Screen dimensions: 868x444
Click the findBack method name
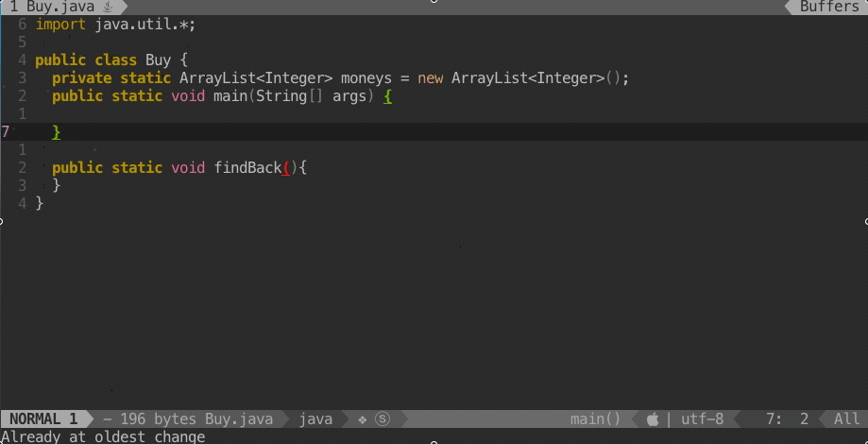[x=247, y=168]
